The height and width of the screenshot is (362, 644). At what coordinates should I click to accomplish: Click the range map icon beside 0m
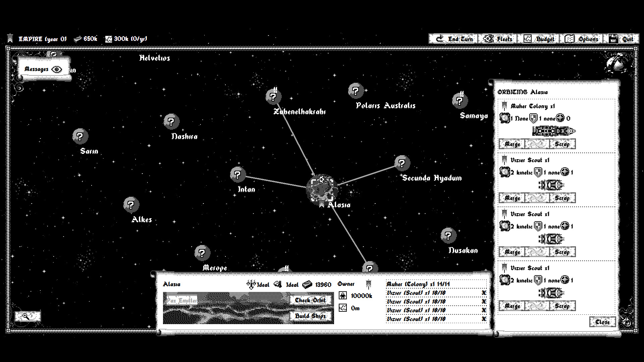coord(342,308)
